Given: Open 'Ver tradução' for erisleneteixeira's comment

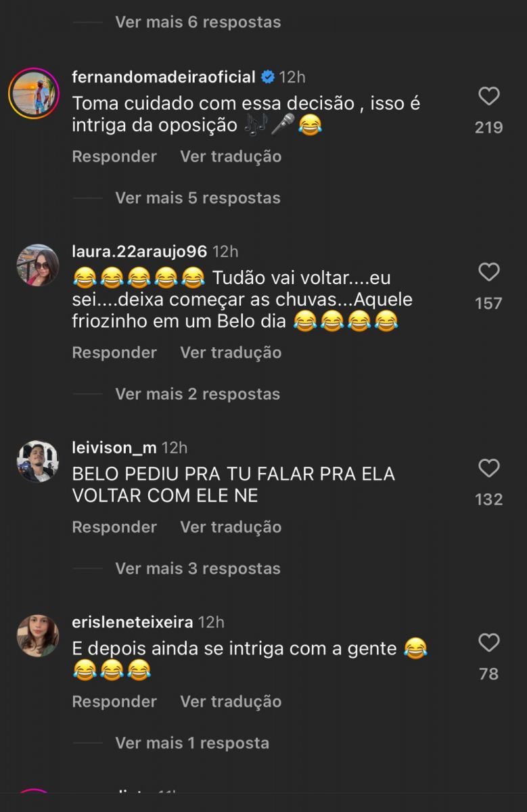Looking at the screenshot, I should (229, 701).
